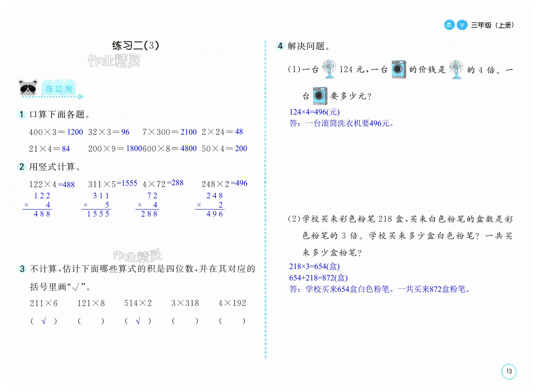Click the 练功房 section label
This screenshot has height=392, width=537.
tap(59, 89)
